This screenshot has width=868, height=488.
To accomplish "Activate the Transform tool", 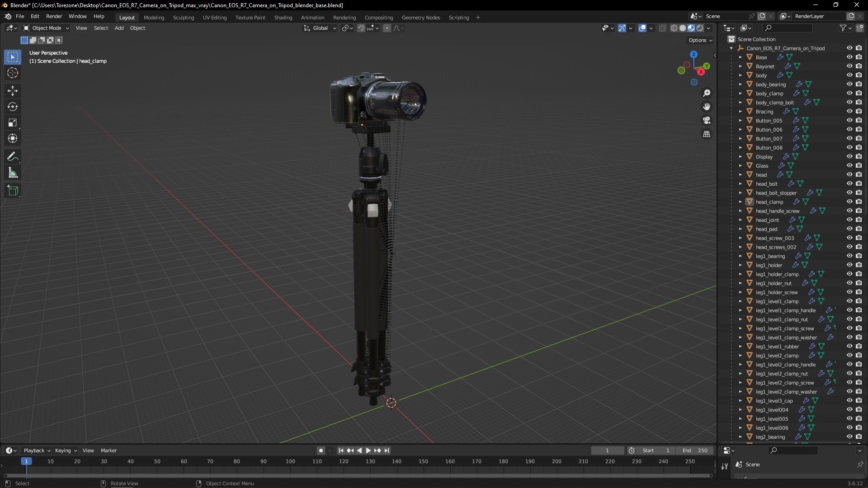I will (x=13, y=139).
